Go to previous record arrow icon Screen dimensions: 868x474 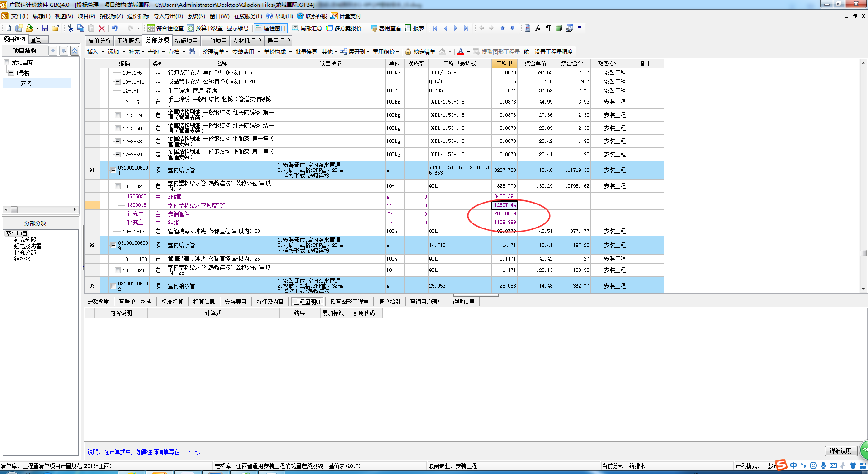(446, 28)
